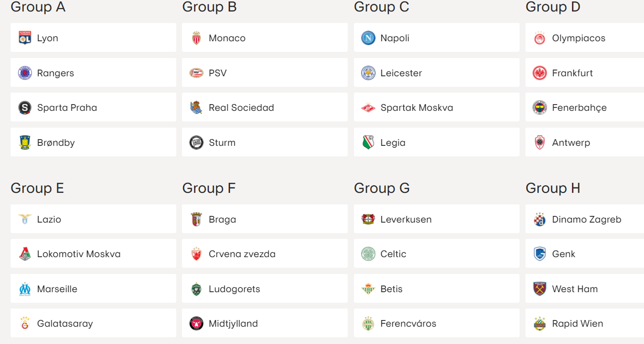Select the Ferencváros team row
Image resolution: width=644 pixels, height=344 pixels.
(437, 323)
